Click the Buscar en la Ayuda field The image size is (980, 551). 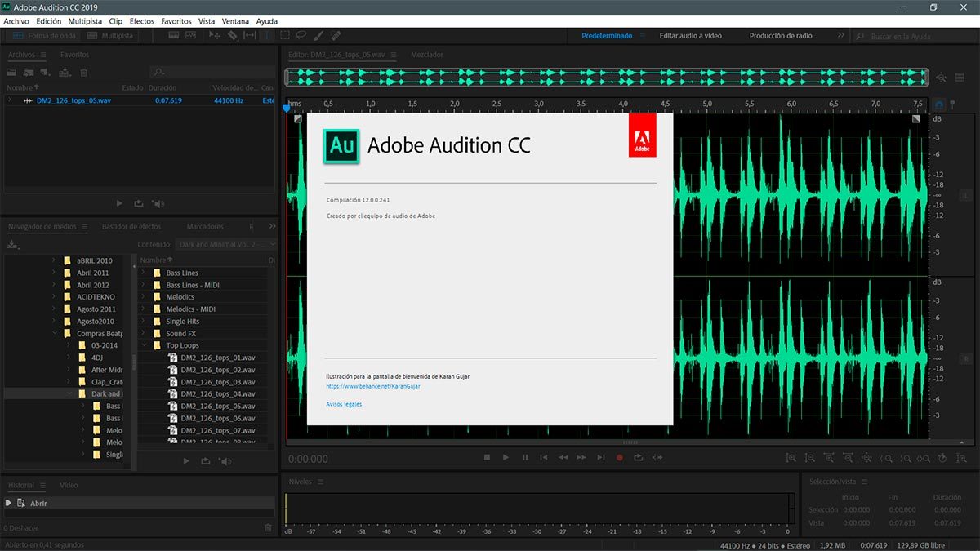coord(915,36)
